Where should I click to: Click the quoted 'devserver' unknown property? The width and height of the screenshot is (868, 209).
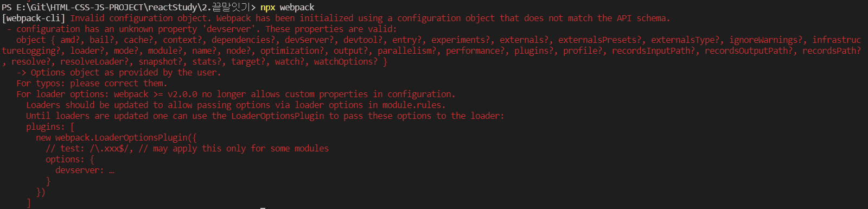point(228,29)
